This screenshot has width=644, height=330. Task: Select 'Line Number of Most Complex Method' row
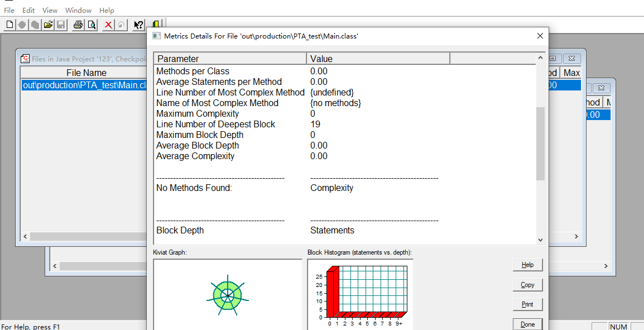click(x=230, y=93)
